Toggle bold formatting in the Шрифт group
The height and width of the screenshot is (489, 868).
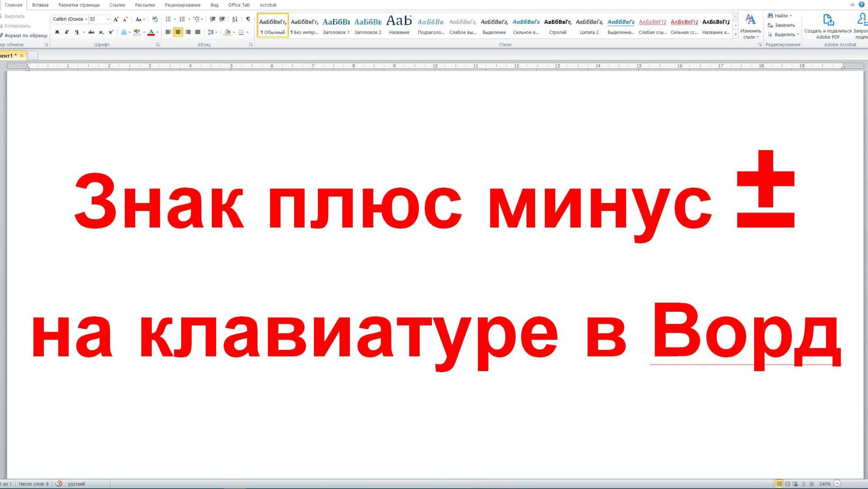[57, 32]
